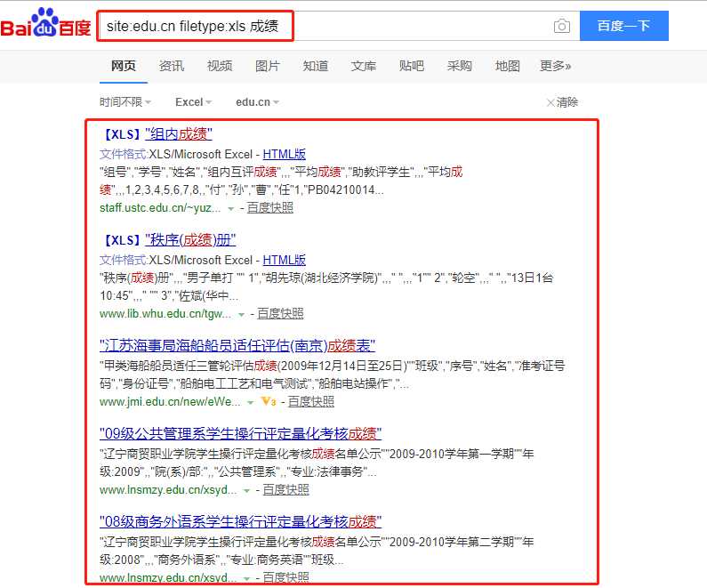
Task: Open HTML版 link under 组内成绩
Action: (284, 154)
